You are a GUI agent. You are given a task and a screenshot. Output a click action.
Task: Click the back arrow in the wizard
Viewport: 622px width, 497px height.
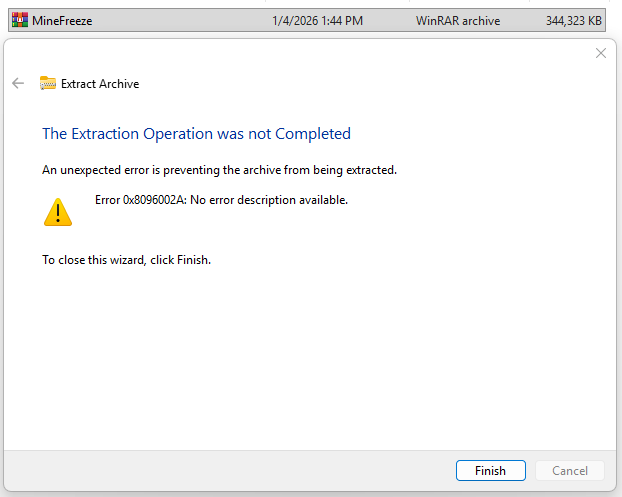[18, 84]
